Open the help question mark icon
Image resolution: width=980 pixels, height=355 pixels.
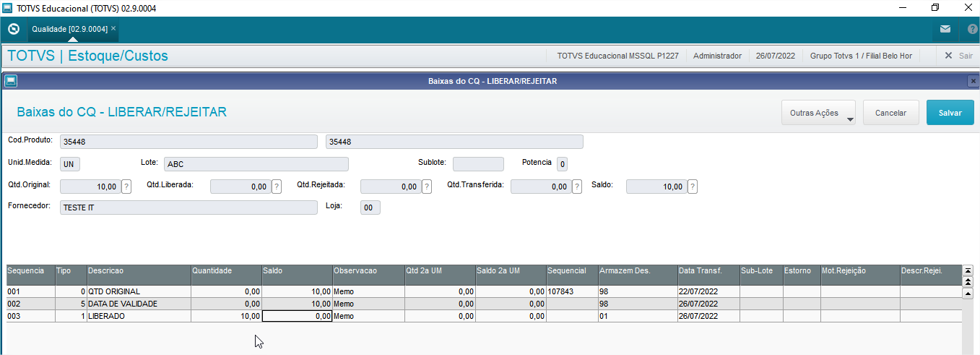click(x=972, y=29)
